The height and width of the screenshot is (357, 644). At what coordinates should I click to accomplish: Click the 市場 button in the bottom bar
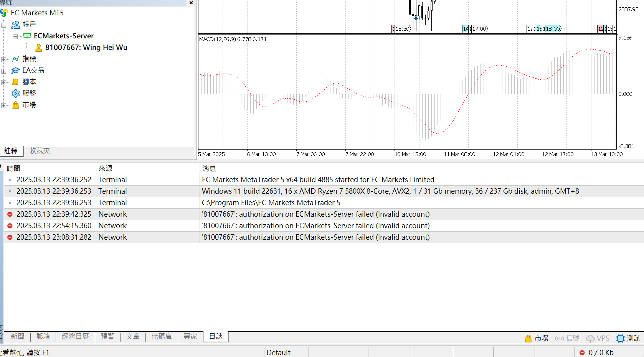pyautogui.click(x=537, y=338)
